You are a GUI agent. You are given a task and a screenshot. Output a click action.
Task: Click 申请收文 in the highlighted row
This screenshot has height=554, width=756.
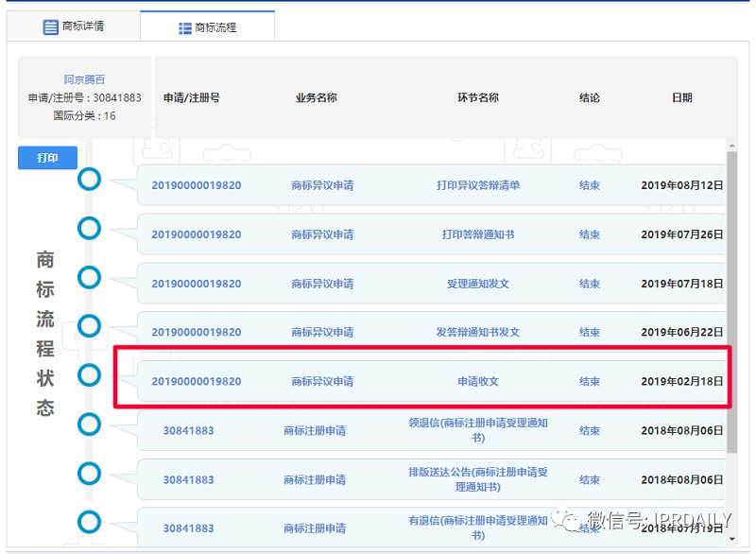click(x=477, y=382)
